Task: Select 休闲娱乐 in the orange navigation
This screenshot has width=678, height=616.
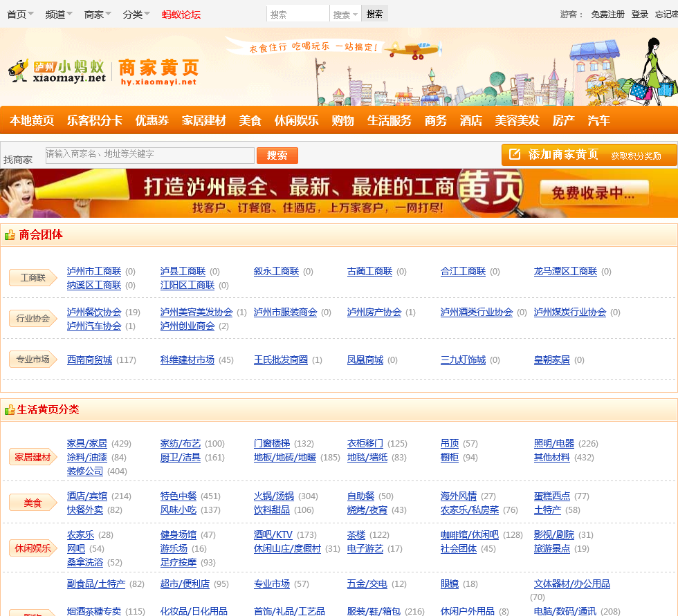Action: [297, 120]
